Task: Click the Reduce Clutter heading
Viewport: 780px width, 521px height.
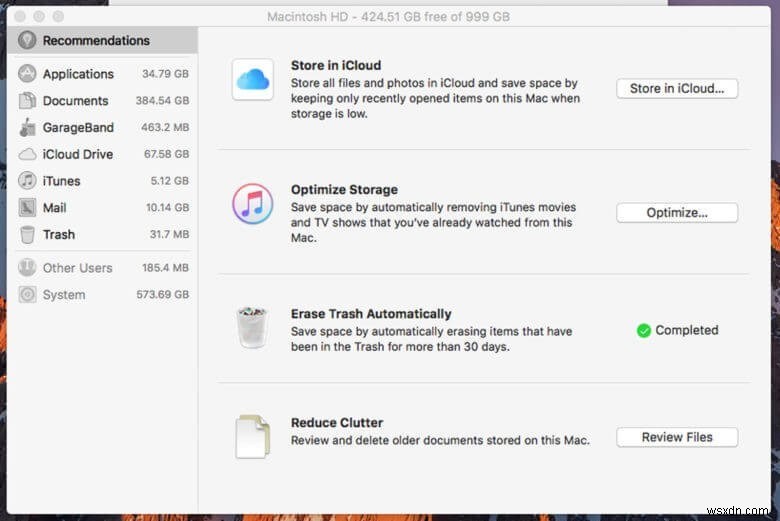Action: click(x=337, y=423)
